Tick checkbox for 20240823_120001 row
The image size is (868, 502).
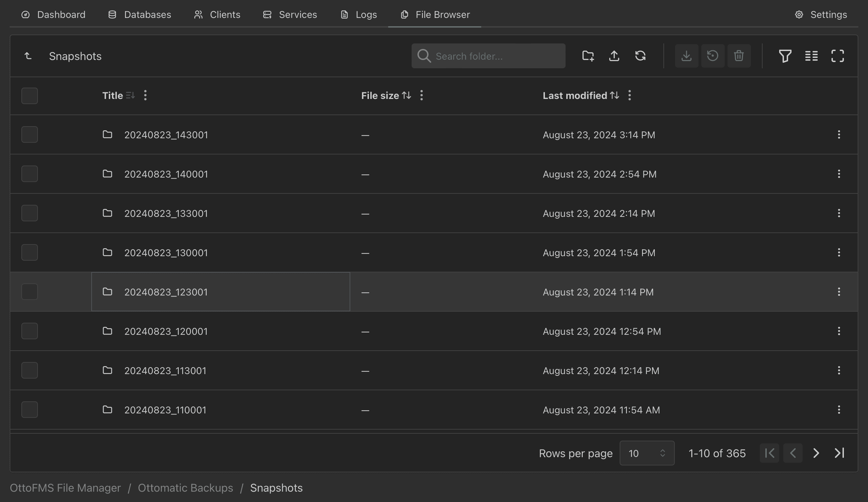point(30,331)
